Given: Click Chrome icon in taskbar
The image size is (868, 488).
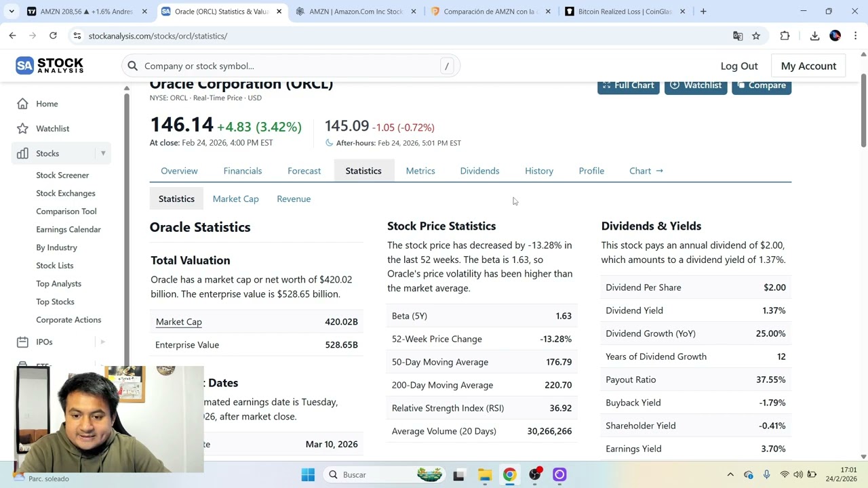Looking at the screenshot, I should 509,474.
